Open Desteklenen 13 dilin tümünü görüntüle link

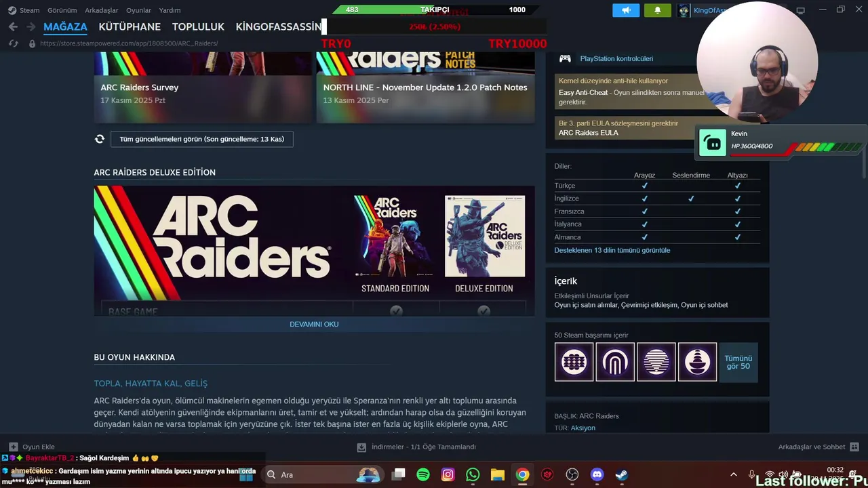(x=612, y=250)
